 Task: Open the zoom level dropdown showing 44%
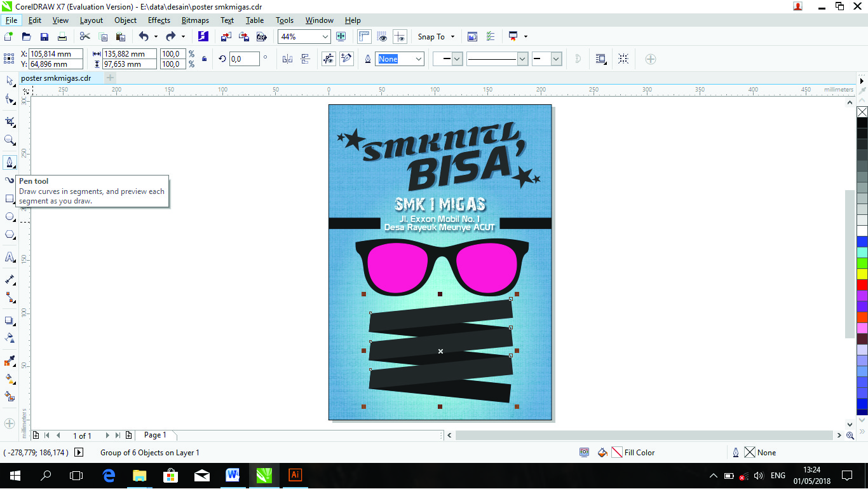325,37
